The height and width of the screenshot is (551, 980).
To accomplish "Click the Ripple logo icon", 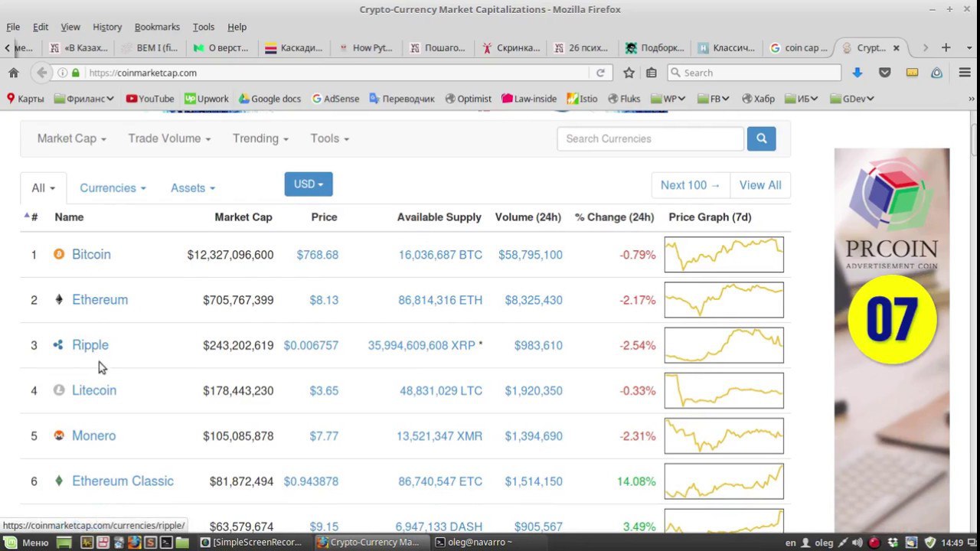I will tap(58, 345).
